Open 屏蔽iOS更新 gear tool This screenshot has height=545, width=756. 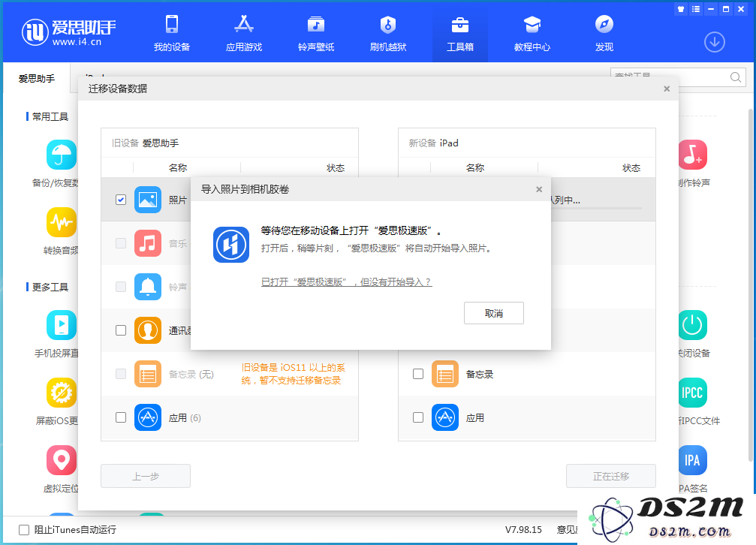coord(62,393)
